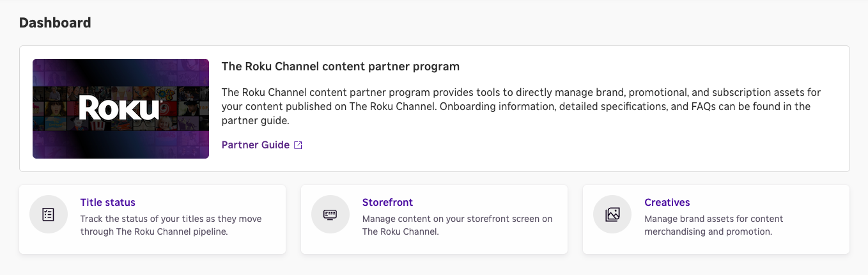Click the 'Manage brand assets for content' description
This screenshot has width=868, height=275.
[714, 225]
